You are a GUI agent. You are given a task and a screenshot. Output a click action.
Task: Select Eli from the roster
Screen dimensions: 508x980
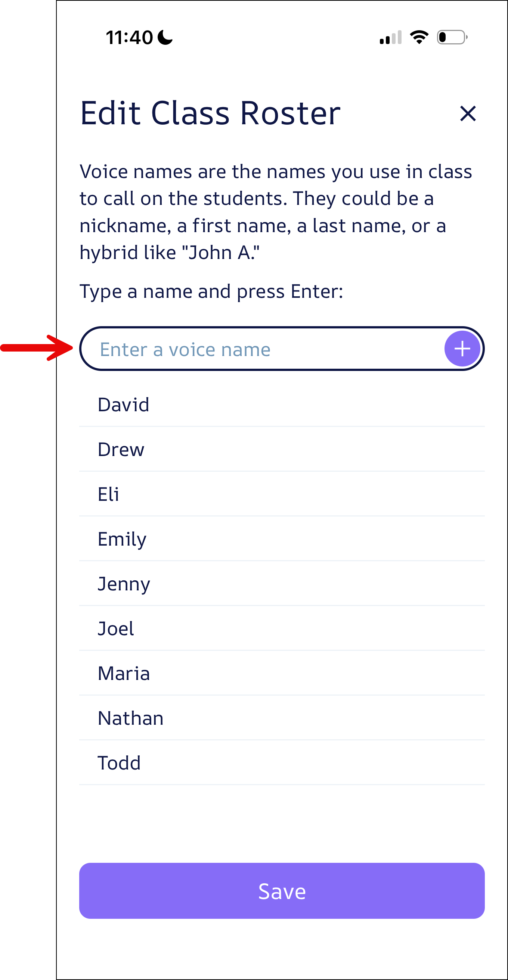point(108,494)
